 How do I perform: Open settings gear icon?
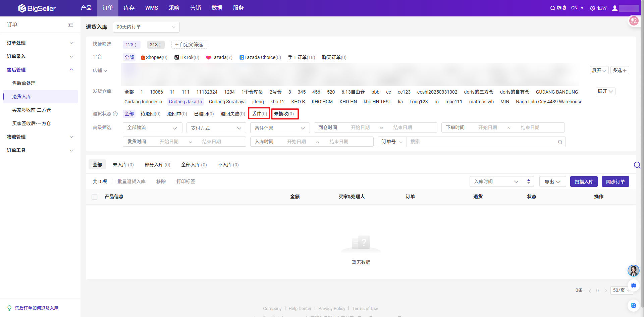coord(592,8)
